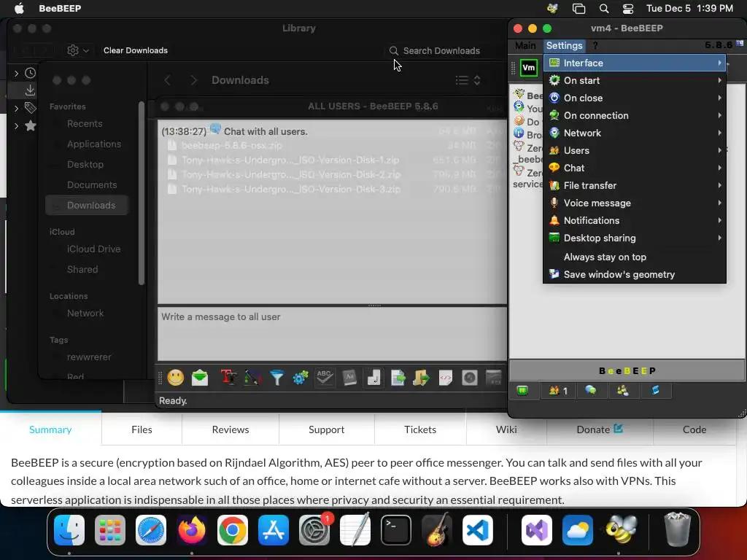The image size is (747, 560).
Task: Click the green envelope icon in chat toolbar
Action: tap(200, 378)
